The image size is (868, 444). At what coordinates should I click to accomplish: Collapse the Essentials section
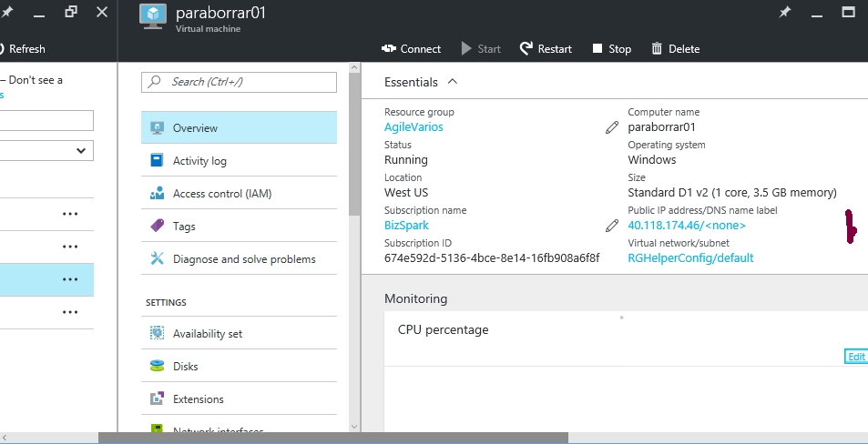pyautogui.click(x=453, y=81)
